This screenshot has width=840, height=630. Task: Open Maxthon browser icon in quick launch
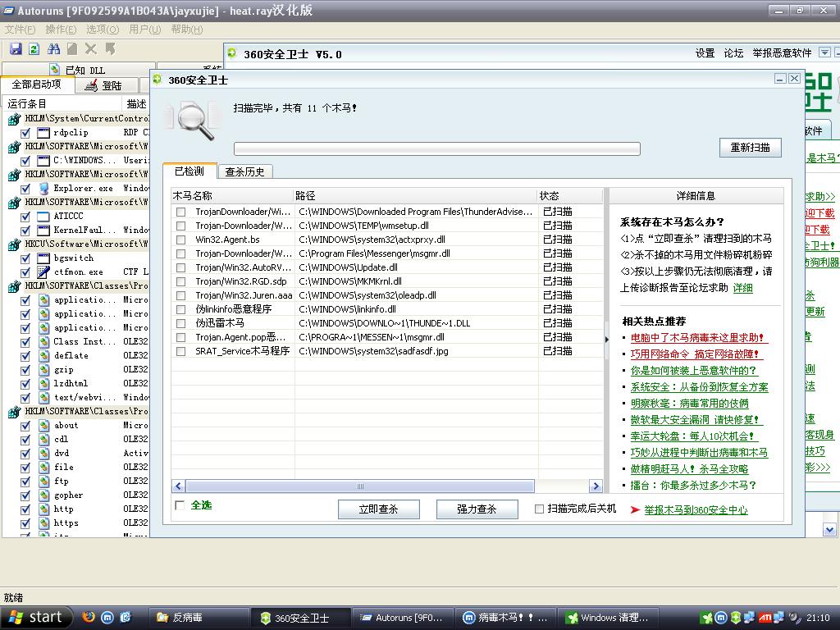107,617
